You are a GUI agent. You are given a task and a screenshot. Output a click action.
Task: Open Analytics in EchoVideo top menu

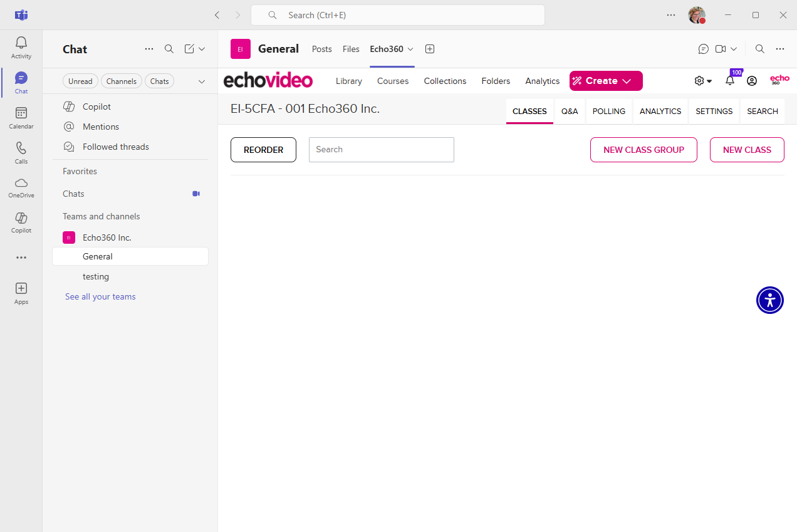pyautogui.click(x=543, y=81)
